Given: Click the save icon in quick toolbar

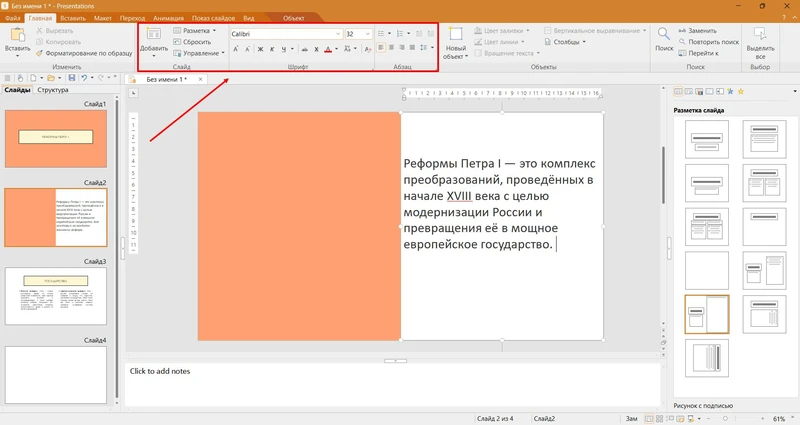Looking at the screenshot, I should coord(71,78).
